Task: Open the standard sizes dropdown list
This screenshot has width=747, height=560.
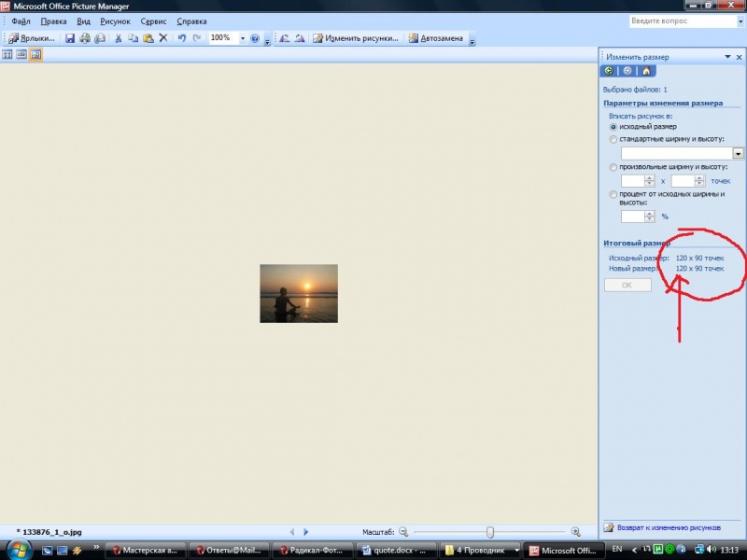Action: point(738,153)
